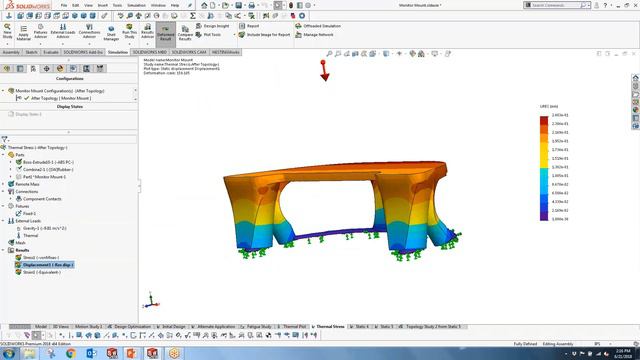Screen dimensions: 640x360
Task: Open Design Insight plot
Action: (x=212, y=26)
